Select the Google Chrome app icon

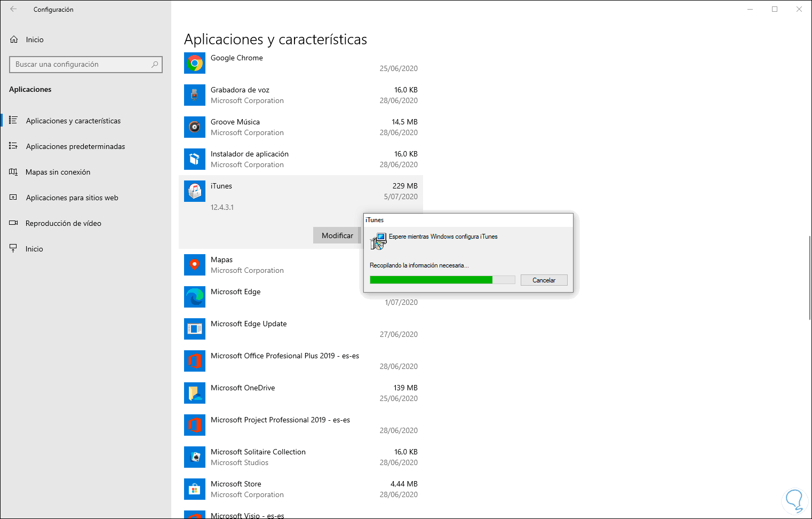pos(195,63)
